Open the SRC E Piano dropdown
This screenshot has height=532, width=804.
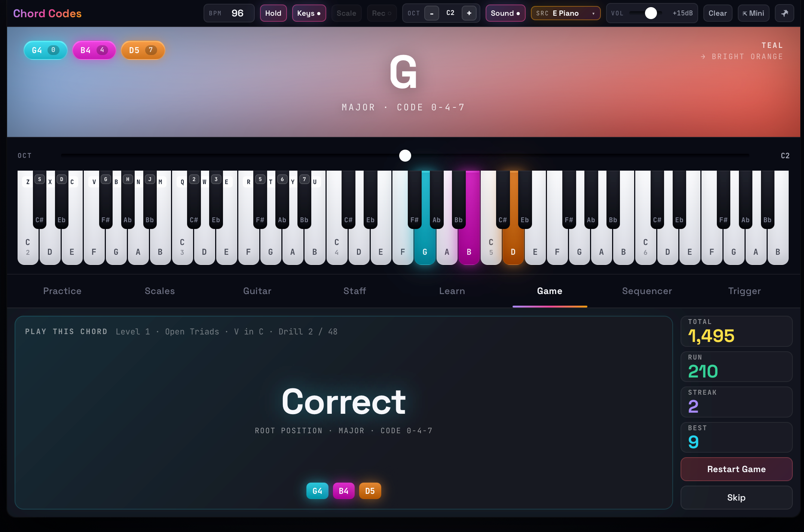[565, 13]
